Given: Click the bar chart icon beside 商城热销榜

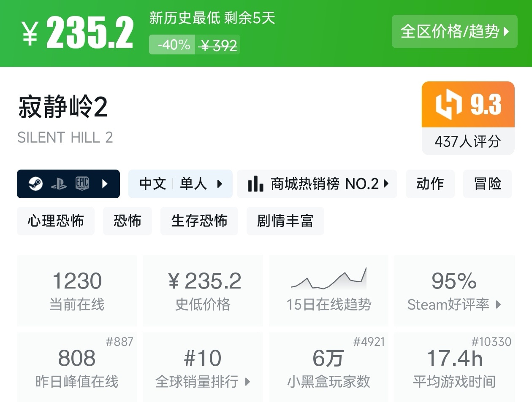Looking at the screenshot, I should [255, 183].
